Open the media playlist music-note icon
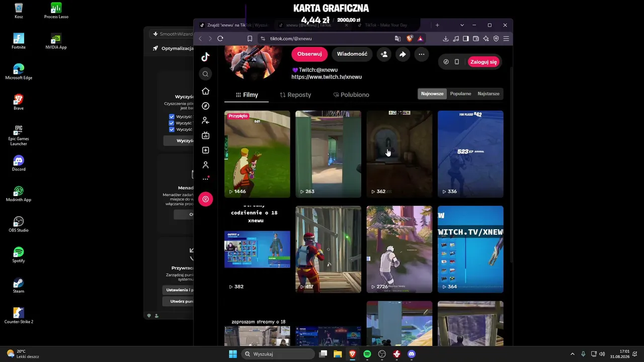Viewport: 644px width, 362px height. pos(456,39)
